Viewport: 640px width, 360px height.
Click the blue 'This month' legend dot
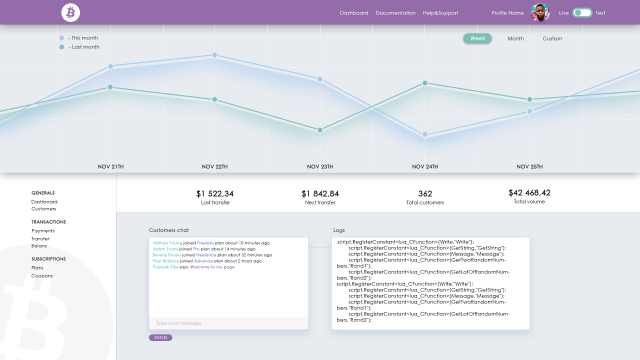click(x=62, y=38)
